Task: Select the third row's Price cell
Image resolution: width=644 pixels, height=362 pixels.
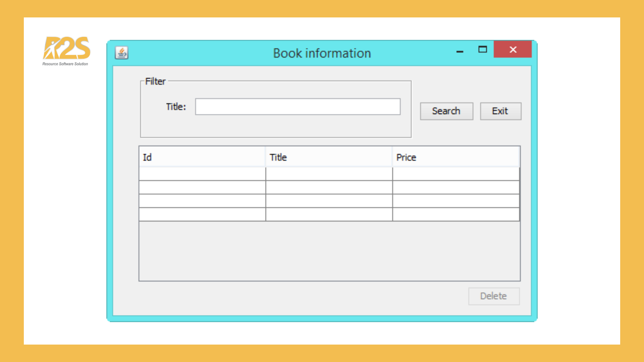Action: (x=455, y=201)
